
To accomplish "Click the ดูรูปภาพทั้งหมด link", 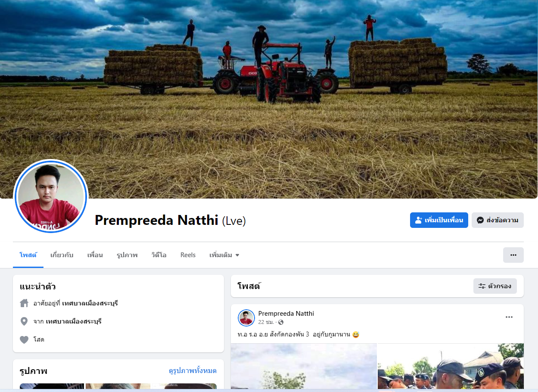I will pos(193,371).
